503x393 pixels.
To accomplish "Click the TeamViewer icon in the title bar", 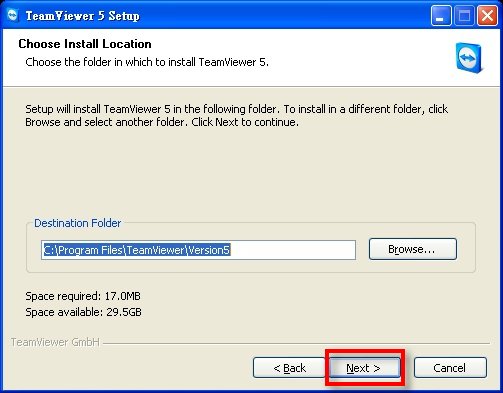I will [x=13, y=15].
